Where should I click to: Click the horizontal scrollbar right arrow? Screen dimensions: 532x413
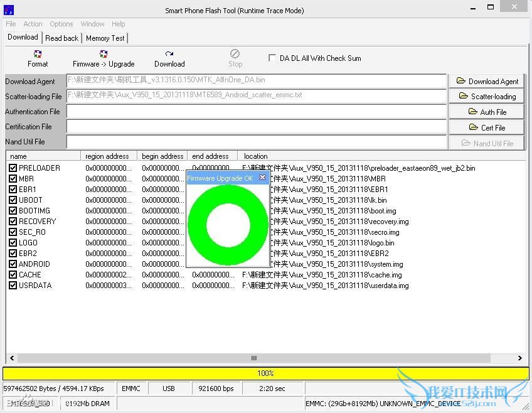click(520, 358)
